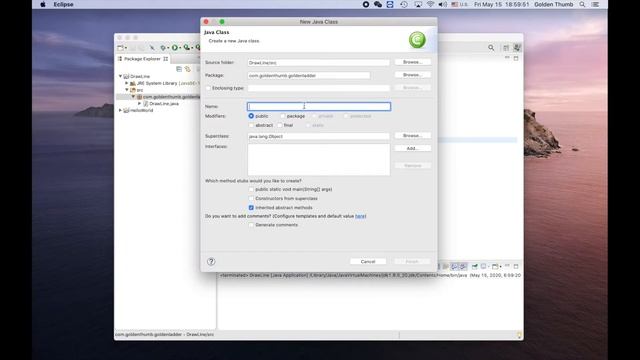
Task: Click the Pin Console icon
Action: tap(475, 267)
